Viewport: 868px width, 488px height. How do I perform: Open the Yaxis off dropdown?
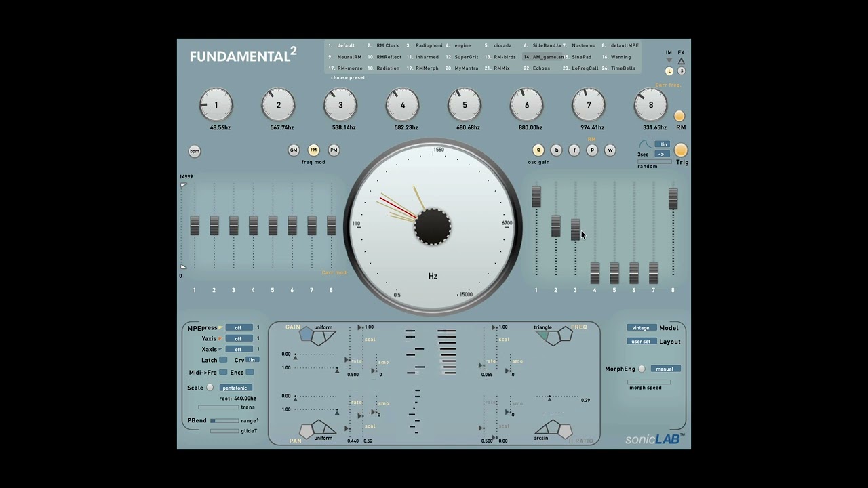[239, 338]
